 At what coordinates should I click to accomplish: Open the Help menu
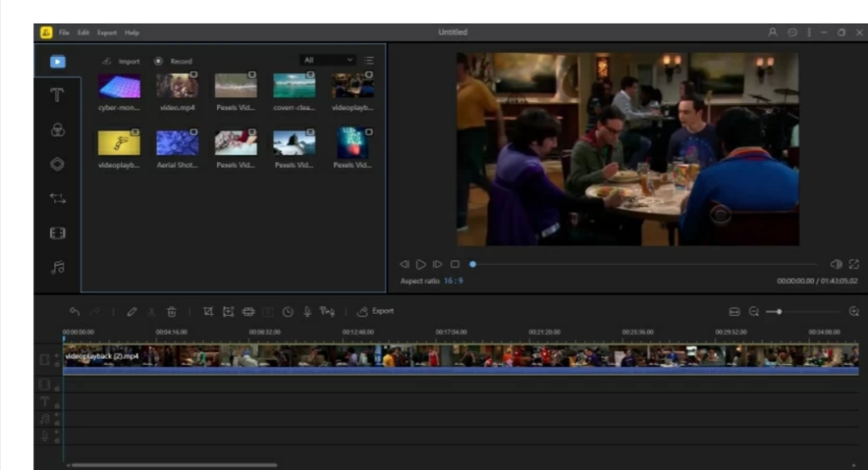click(x=132, y=32)
